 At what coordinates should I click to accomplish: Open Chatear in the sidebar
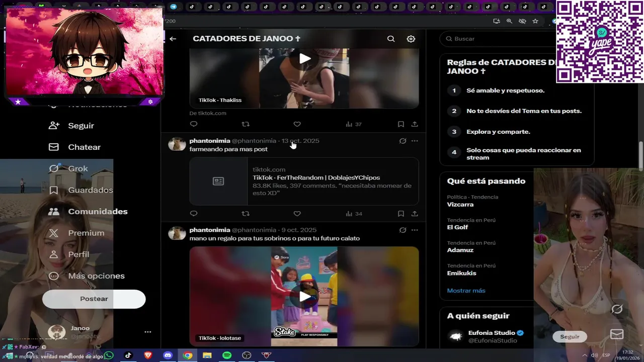[74, 147]
